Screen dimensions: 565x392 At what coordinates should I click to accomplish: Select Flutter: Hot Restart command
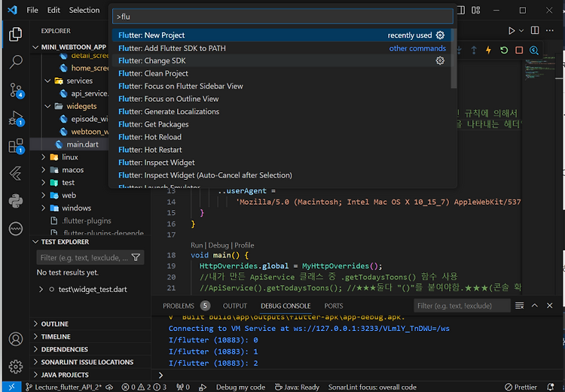pos(282,150)
